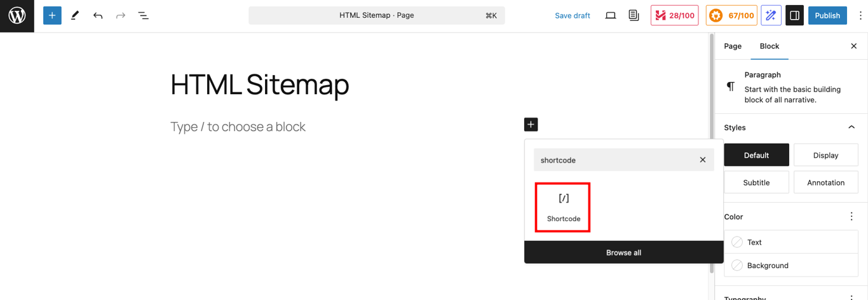
Task: Open the Text color picker
Action: point(791,242)
